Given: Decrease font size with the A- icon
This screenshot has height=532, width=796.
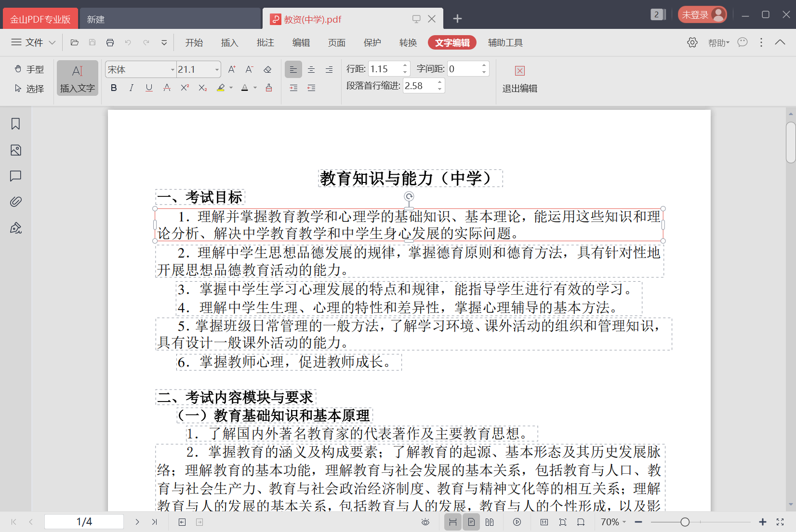Looking at the screenshot, I should pyautogui.click(x=249, y=69).
